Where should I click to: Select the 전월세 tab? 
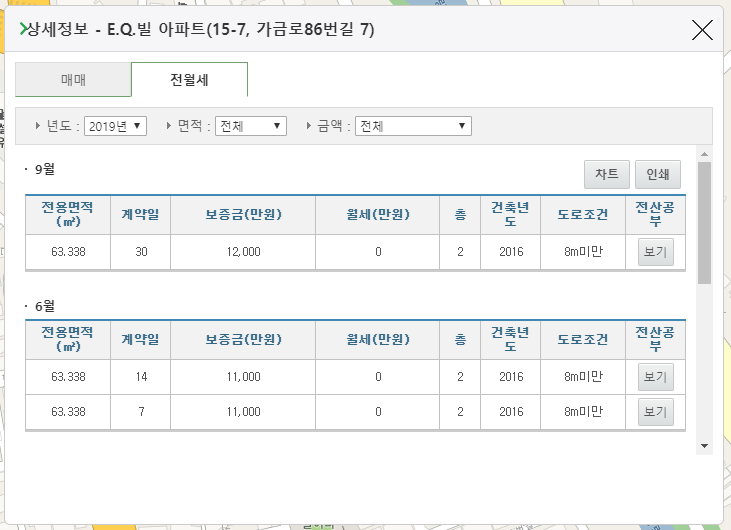189,80
